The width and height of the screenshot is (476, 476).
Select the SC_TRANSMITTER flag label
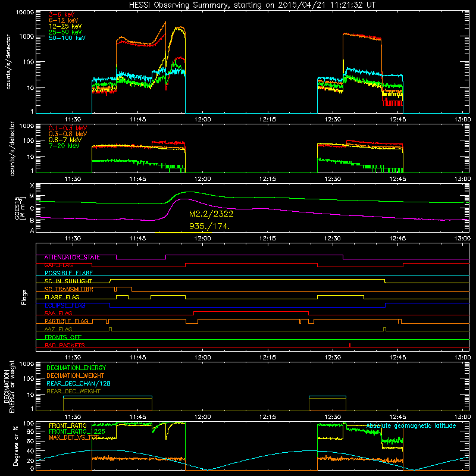click(68, 289)
